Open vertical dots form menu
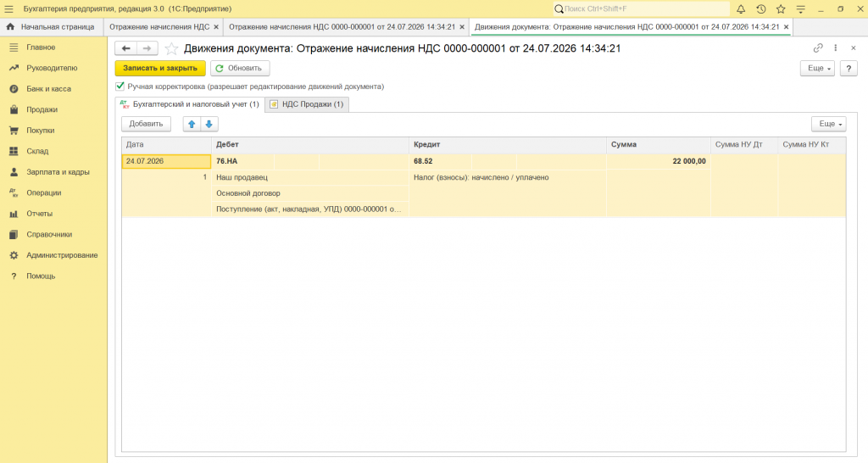This screenshot has width=868, height=463. pyautogui.click(x=835, y=48)
